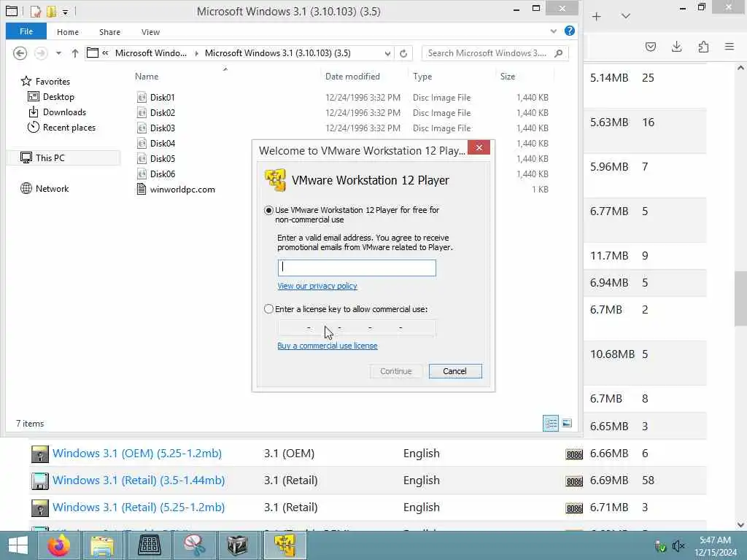Open Windows 3.1 (OEM) (5.25-1.2mb) link
Viewport: 747px width, 560px height.
click(x=137, y=454)
